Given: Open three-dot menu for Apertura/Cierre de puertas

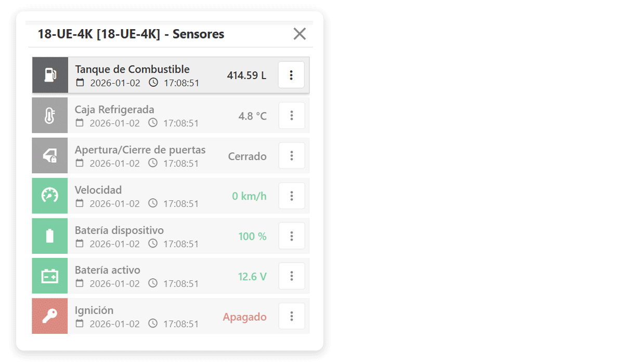Looking at the screenshot, I should [292, 155].
